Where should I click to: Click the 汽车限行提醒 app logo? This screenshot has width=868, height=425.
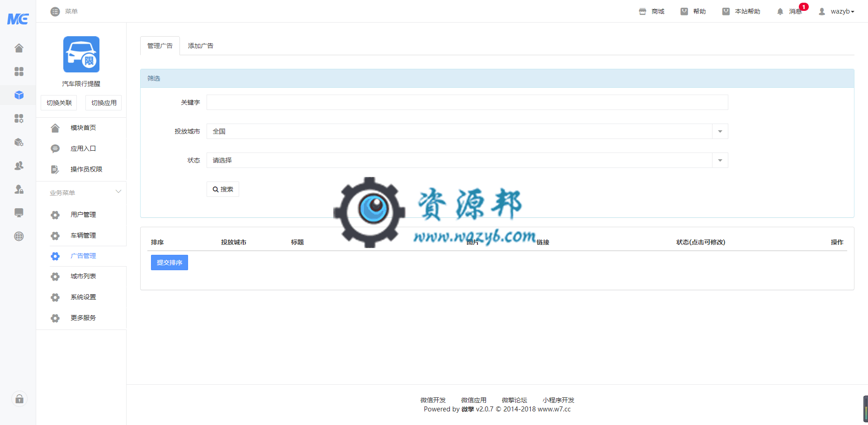click(x=81, y=54)
